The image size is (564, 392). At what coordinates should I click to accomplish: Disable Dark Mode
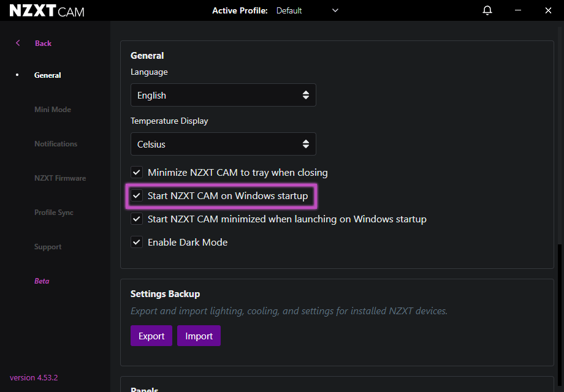(x=136, y=242)
